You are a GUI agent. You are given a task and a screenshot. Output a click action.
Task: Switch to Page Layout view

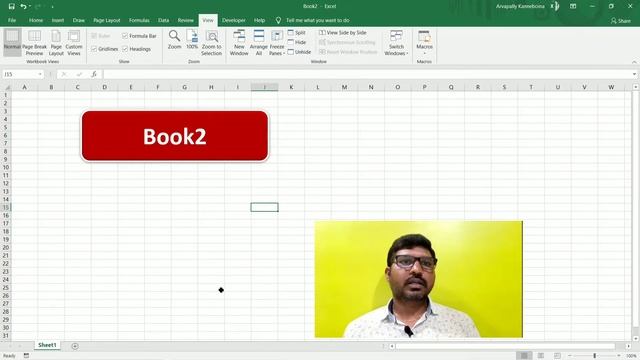(56, 42)
